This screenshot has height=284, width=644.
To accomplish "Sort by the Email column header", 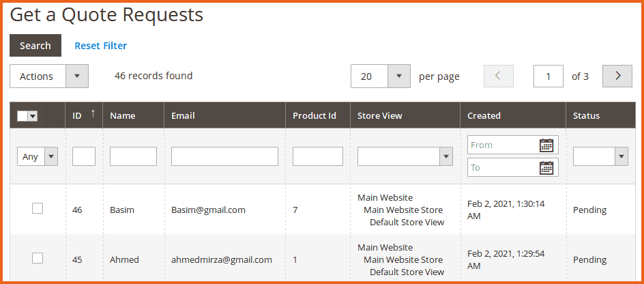I will coord(183,115).
